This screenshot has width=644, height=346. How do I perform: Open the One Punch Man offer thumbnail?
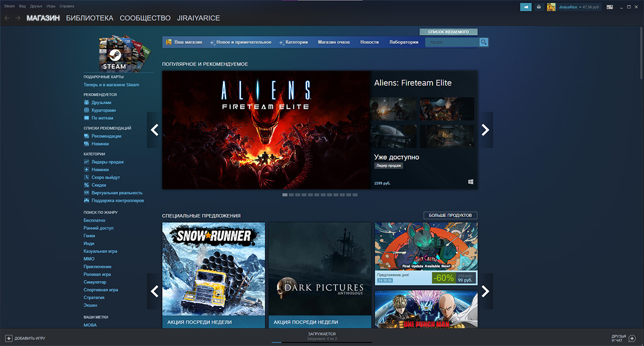(426, 309)
